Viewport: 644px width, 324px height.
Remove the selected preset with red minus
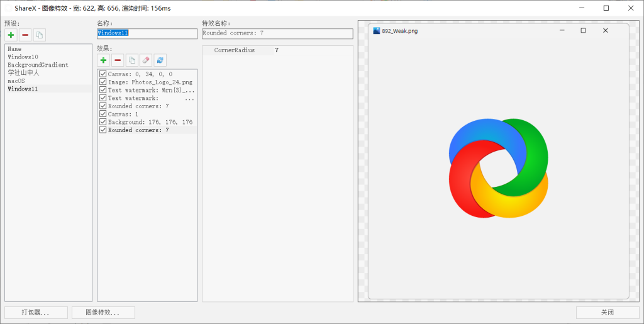click(25, 35)
